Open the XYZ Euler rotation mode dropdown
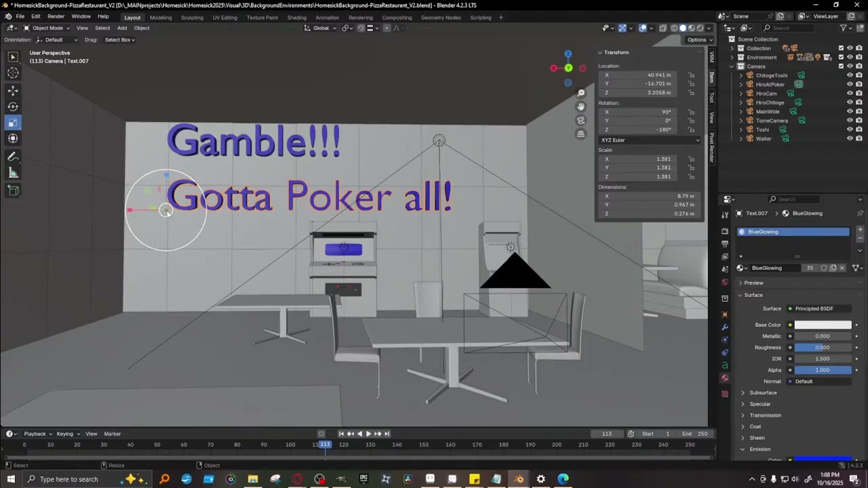 click(650, 140)
